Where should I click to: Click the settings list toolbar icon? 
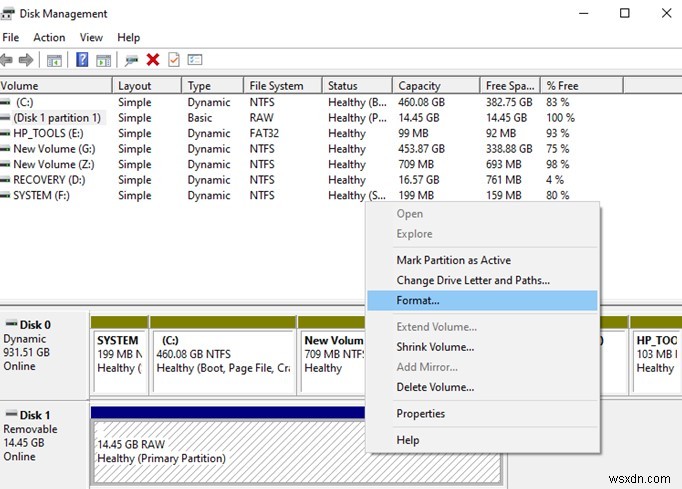[194, 61]
